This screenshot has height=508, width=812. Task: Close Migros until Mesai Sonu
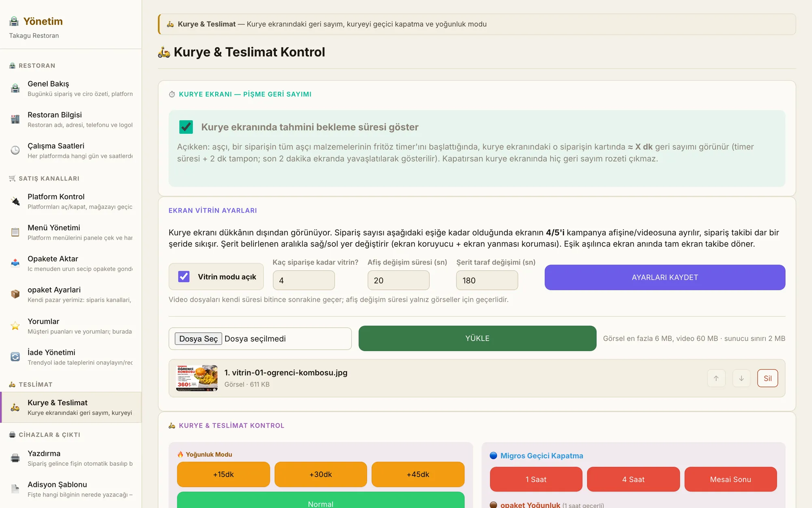point(730,479)
